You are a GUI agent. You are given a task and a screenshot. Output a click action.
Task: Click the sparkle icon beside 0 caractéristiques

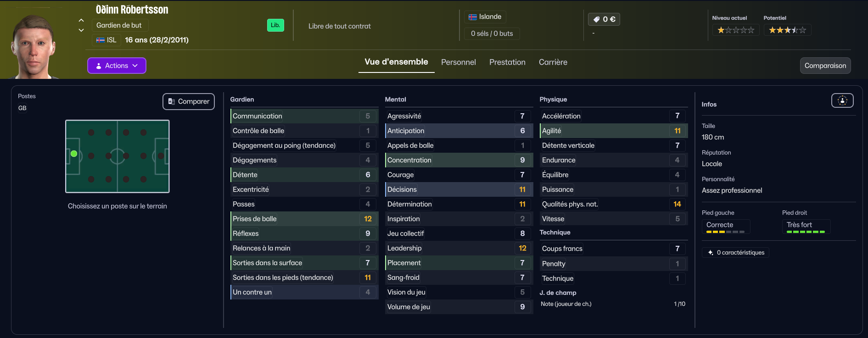click(x=711, y=253)
